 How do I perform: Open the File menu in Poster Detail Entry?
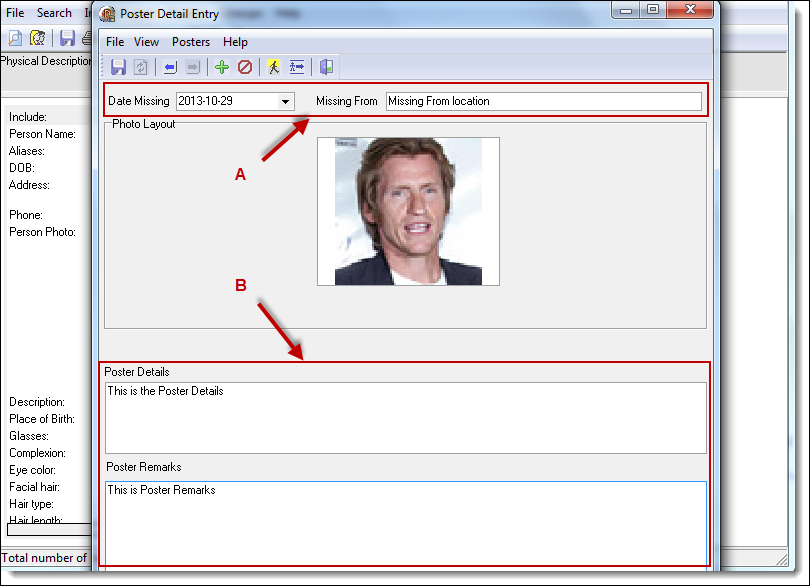pos(115,42)
